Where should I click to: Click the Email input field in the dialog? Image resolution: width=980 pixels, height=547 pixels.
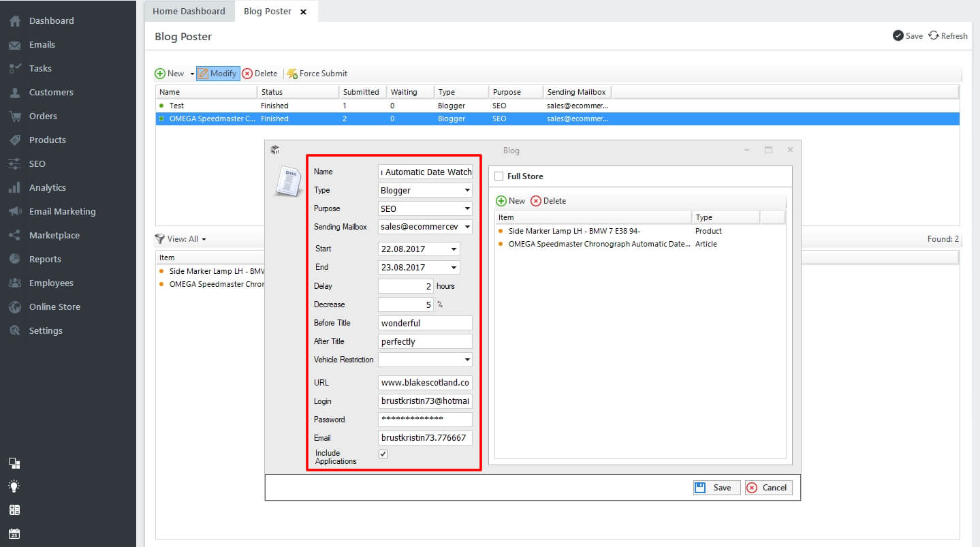[x=425, y=438]
